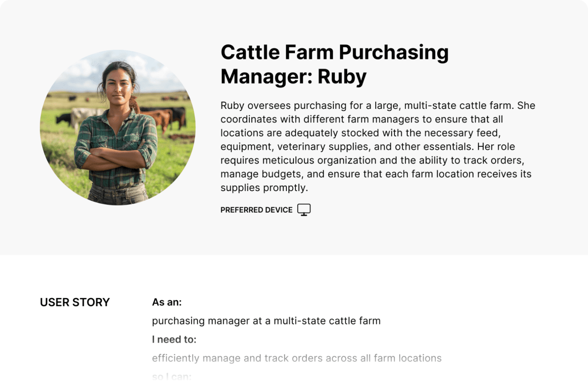This screenshot has height=382, width=588.
Task: Click 'efficiently manage and track orders' line
Action: pyautogui.click(x=296, y=358)
